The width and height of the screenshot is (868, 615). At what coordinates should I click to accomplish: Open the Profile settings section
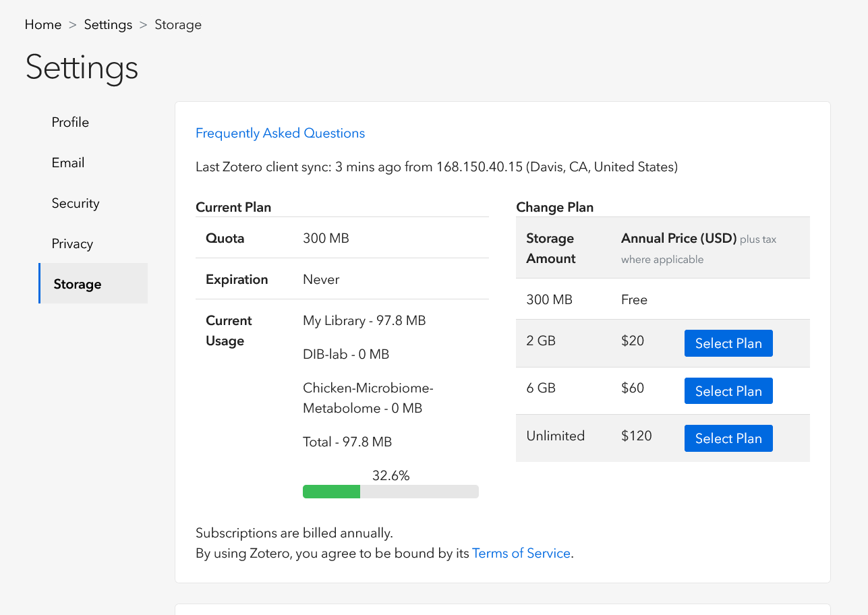tap(70, 122)
